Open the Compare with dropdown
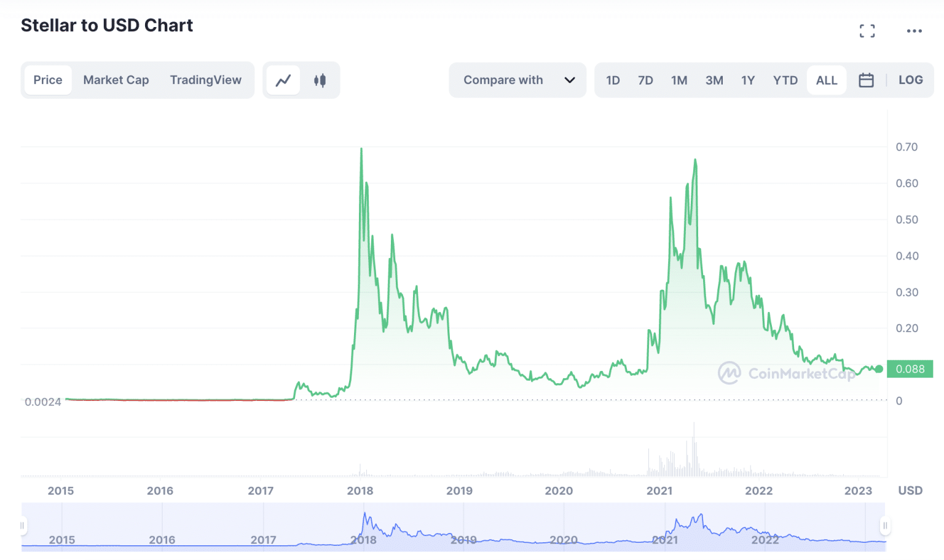 click(x=517, y=80)
